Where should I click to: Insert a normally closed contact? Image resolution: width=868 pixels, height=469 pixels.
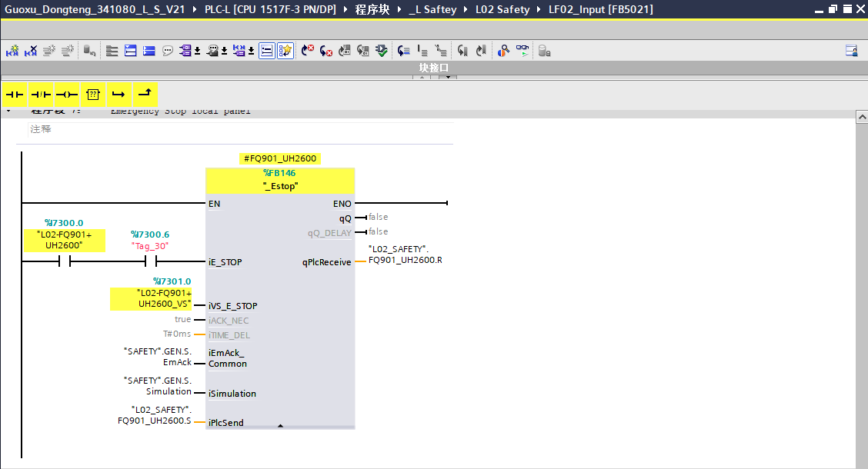click(x=41, y=94)
